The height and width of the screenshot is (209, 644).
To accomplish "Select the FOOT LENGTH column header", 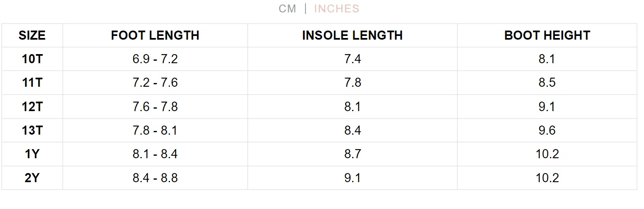I will tap(155, 36).
